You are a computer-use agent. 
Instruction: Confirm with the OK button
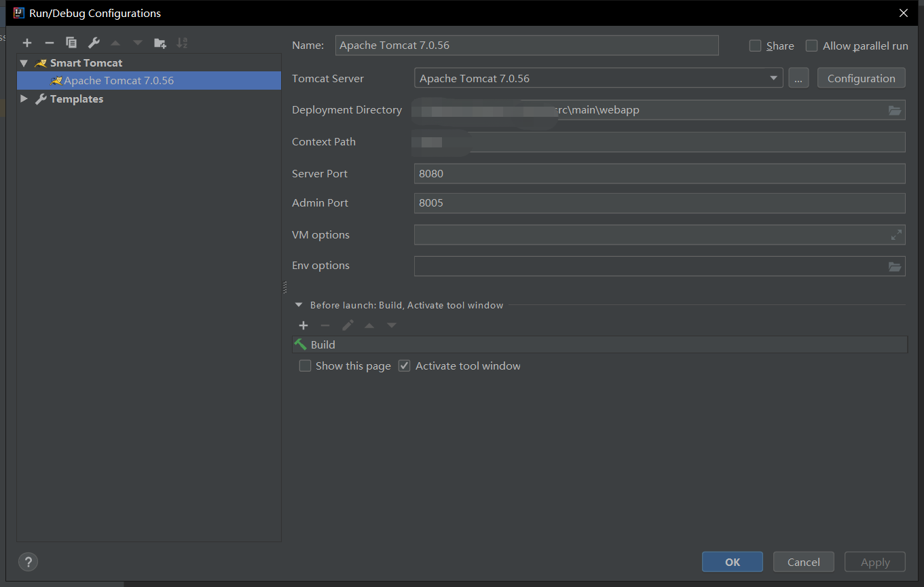(733, 562)
